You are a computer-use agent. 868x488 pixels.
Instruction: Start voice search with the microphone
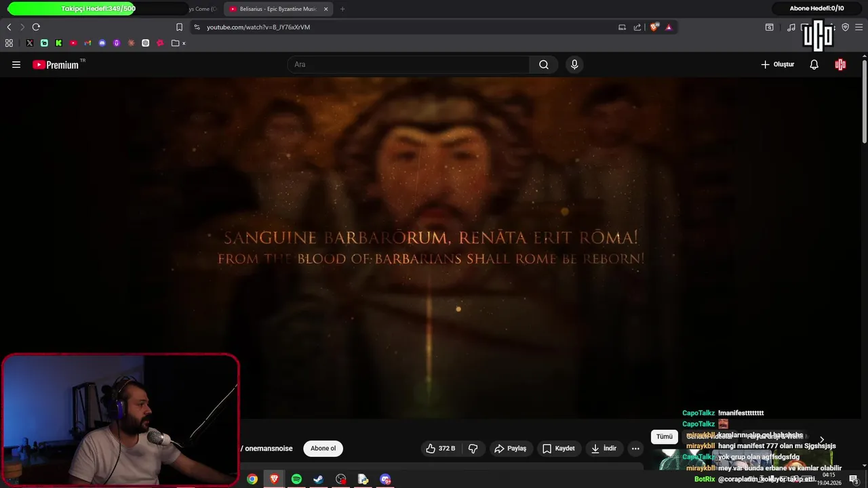click(x=574, y=64)
